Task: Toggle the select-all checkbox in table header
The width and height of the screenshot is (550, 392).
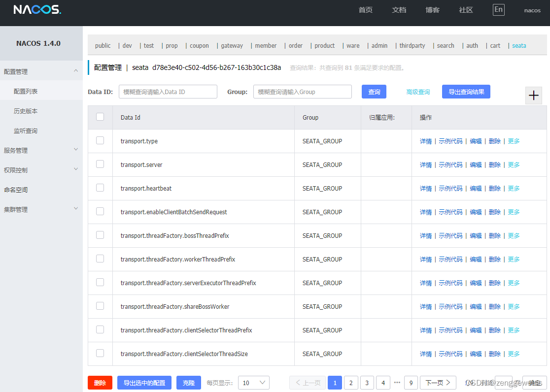Action: (x=100, y=117)
